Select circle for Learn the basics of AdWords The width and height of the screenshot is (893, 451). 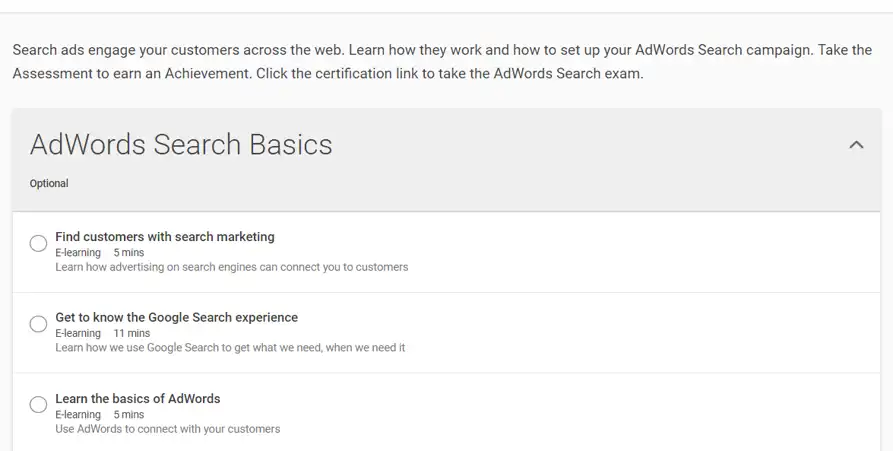pos(38,405)
